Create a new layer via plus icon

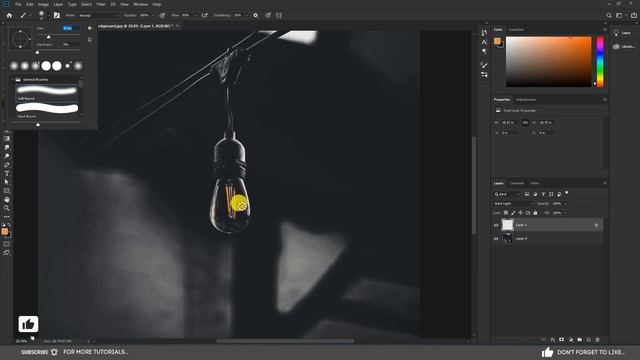pyautogui.click(x=589, y=340)
